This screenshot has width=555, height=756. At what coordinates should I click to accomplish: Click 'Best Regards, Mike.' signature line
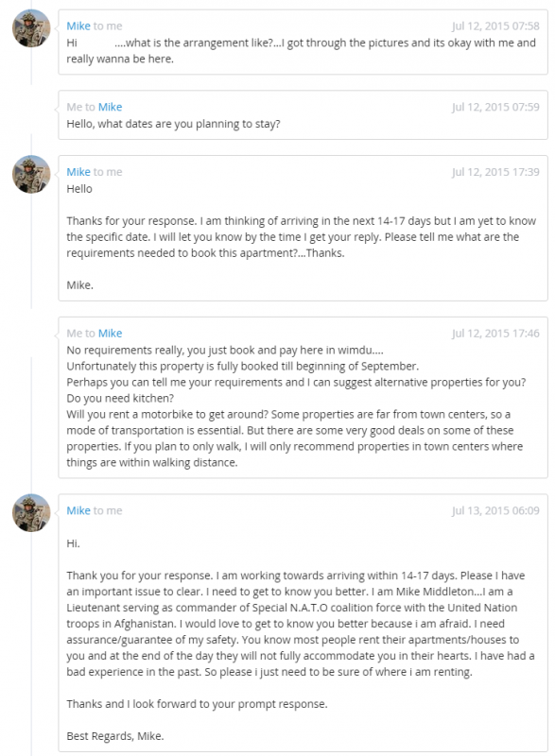[115, 736]
